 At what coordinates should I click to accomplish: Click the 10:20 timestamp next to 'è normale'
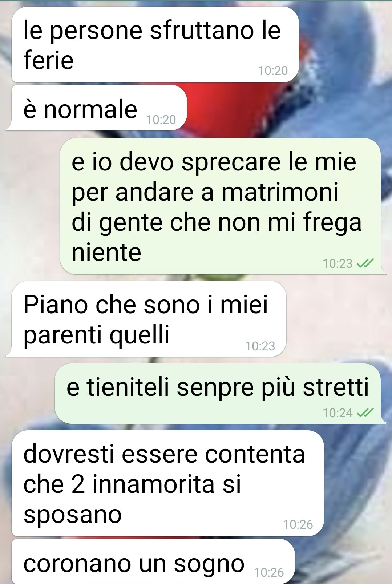tap(161, 120)
